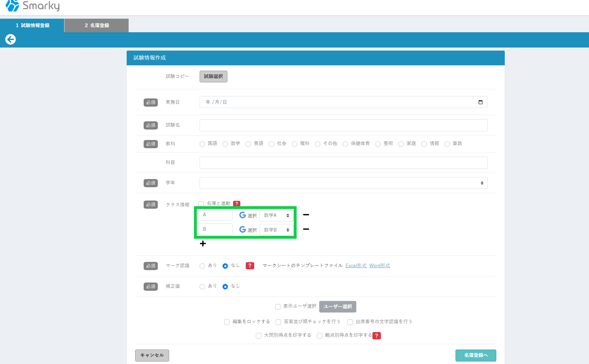Open the 数学A class dropdown

277,215
